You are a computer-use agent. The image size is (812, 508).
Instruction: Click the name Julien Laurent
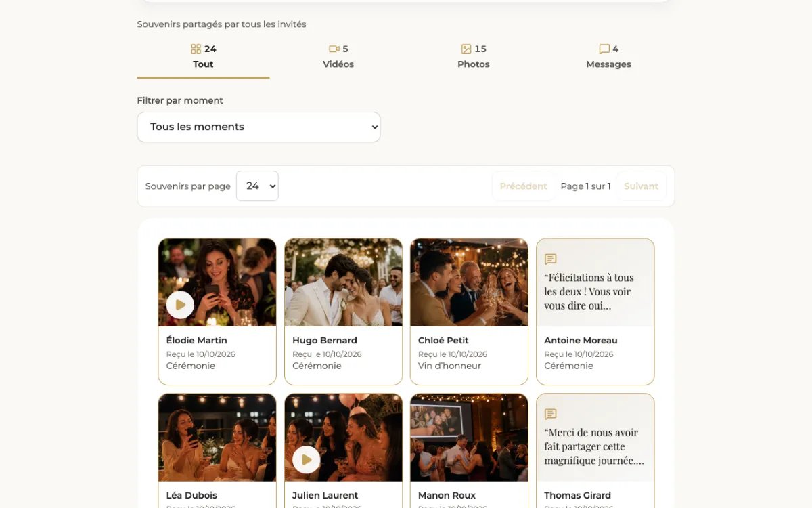click(325, 496)
